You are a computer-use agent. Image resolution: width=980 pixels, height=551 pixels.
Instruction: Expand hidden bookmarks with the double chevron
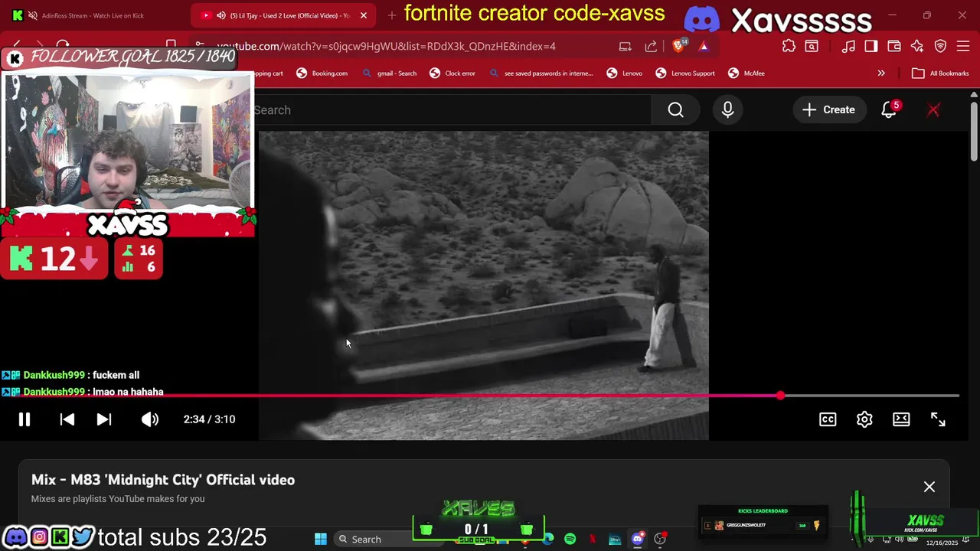[881, 73]
